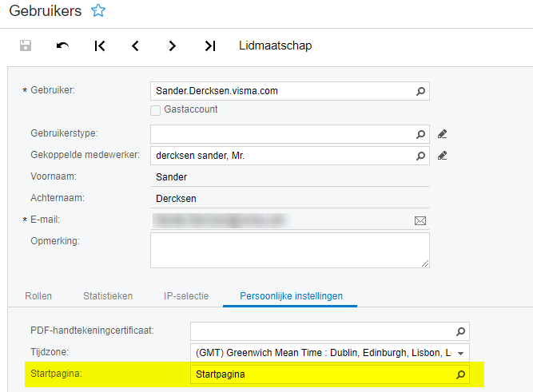Click the Gebruikers page title
The width and height of the screenshot is (533, 392).
pyautogui.click(x=46, y=11)
